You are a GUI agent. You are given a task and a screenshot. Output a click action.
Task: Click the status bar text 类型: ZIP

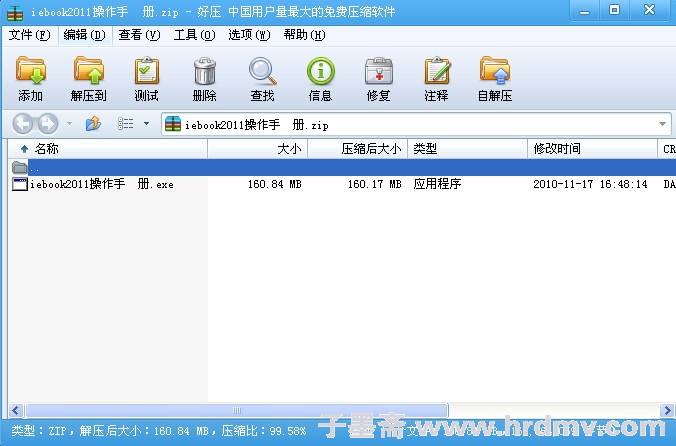(x=37, y=430)
